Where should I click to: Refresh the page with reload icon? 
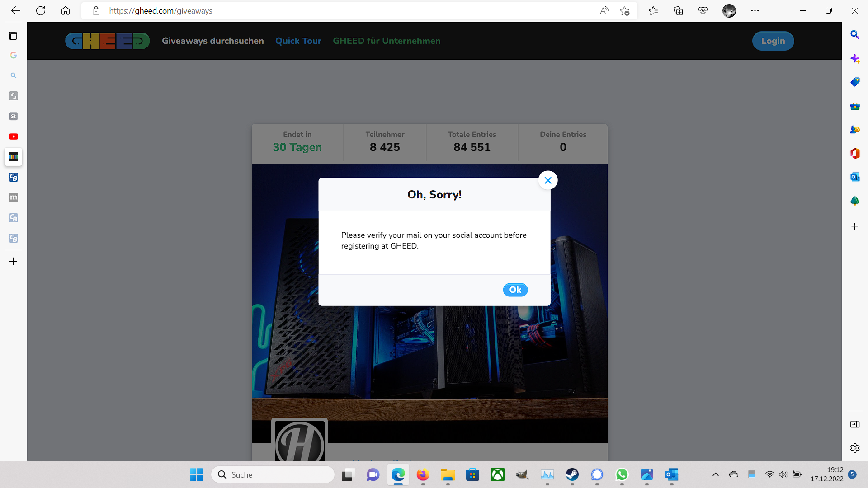coord(41,10)
